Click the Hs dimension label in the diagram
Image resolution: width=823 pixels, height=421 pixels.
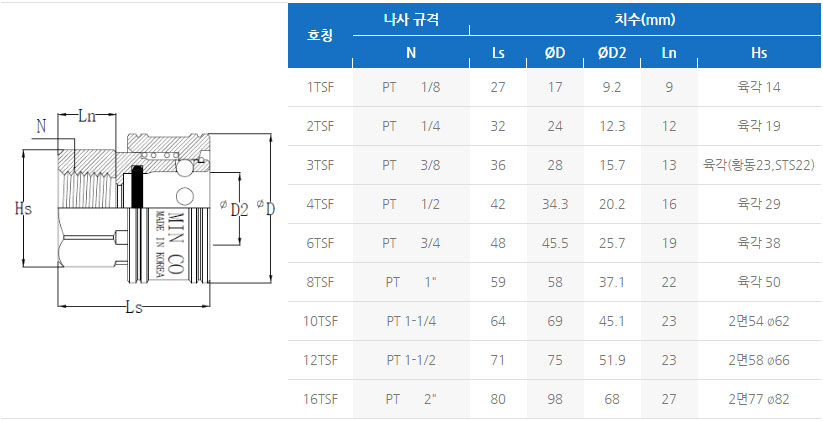(x=24, y=209)
